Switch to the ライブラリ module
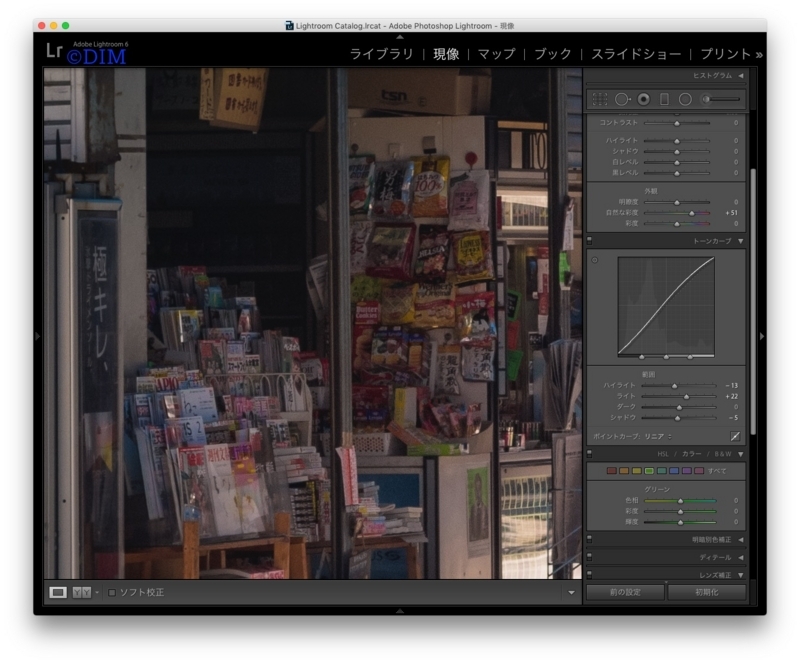The image size is (800, 663). tap(382, 54)
